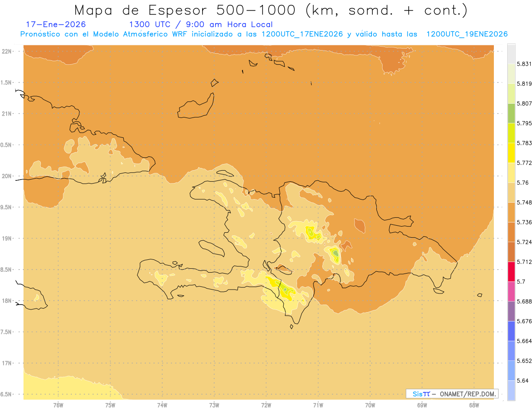532x411 pixels.
Task: Select the gray swatch above 5.831 in the legend
Action: (511, 54)
